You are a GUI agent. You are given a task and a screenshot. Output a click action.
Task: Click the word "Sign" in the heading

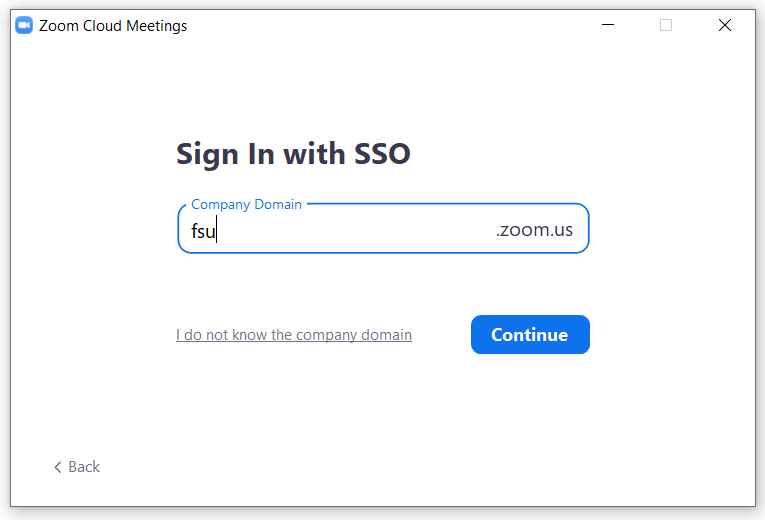206,154
